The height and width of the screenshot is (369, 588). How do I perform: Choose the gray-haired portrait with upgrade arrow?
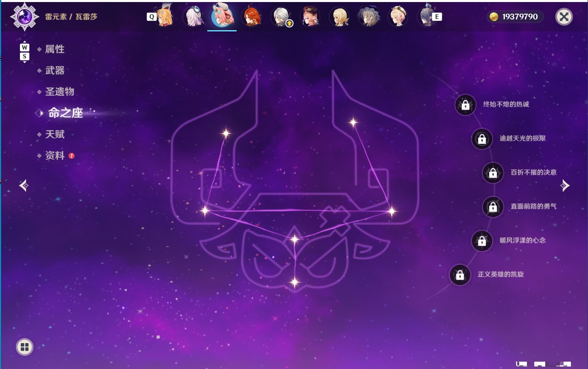coord(282,17)
